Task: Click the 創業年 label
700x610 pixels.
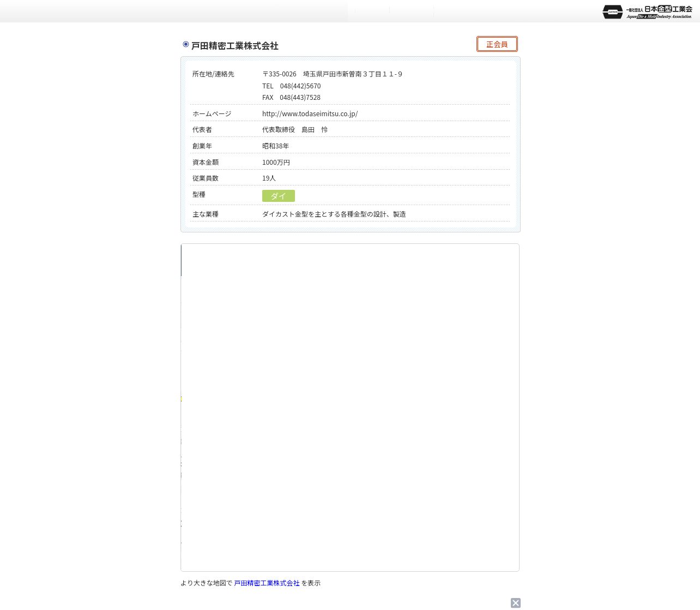Action: (x=202, y=146)
